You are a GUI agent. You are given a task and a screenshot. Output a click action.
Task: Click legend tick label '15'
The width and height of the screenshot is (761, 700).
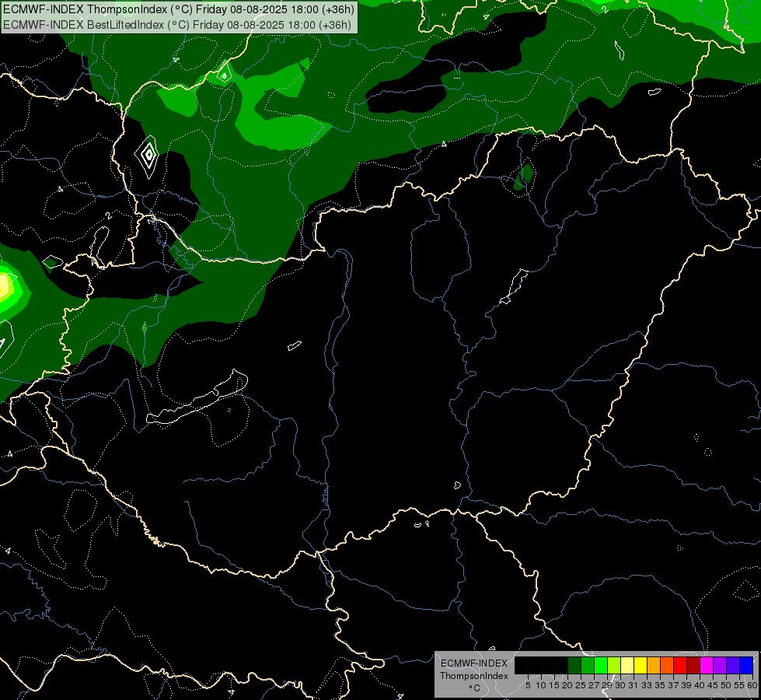point(554,685)
